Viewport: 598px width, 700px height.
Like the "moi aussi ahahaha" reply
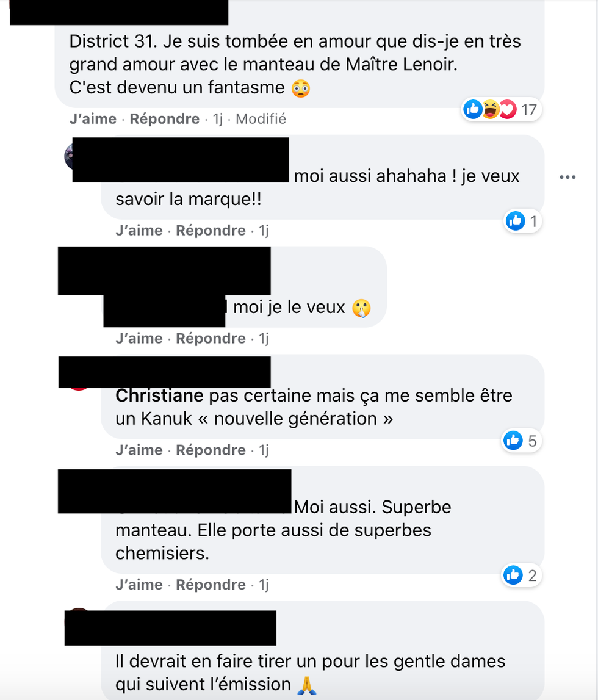(139, 231)
